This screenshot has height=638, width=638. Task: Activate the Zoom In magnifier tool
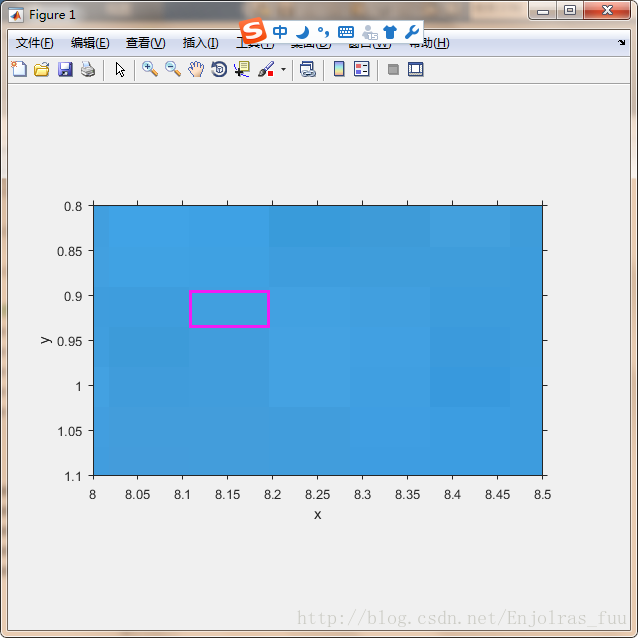(150, 69)
